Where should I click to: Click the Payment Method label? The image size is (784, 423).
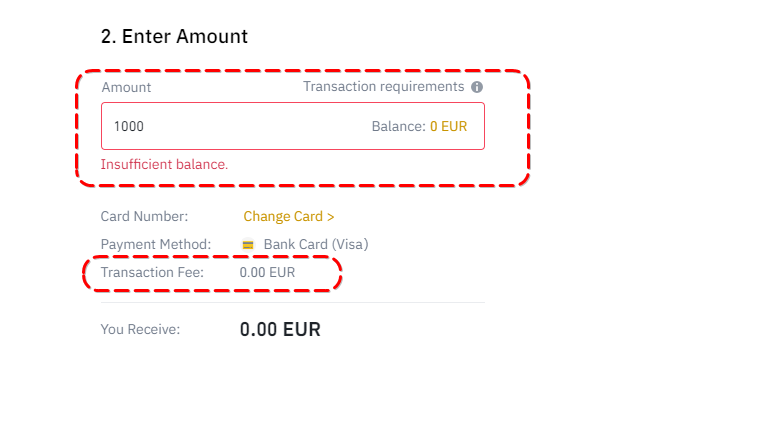coord(156,244)
